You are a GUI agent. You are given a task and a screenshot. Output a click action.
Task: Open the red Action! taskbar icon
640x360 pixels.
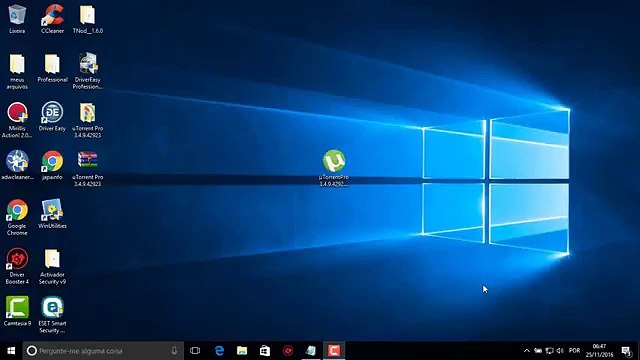coord(288,351)
